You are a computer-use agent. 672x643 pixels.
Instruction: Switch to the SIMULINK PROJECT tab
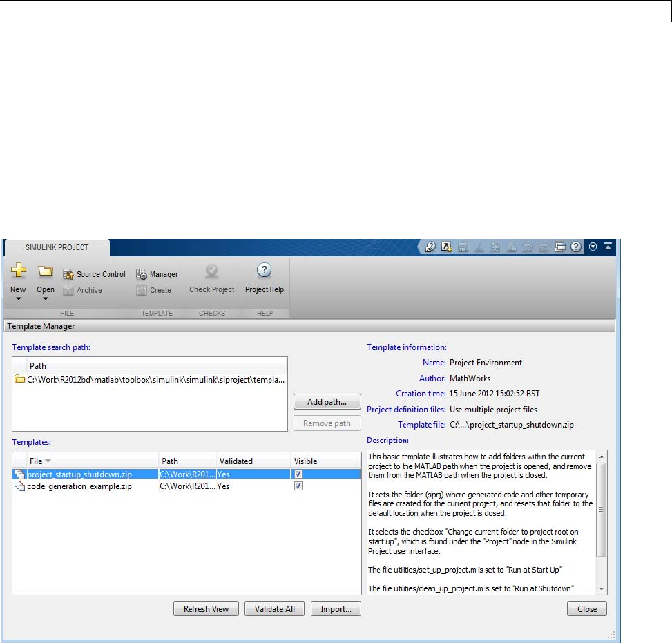(x=57, y=247)
